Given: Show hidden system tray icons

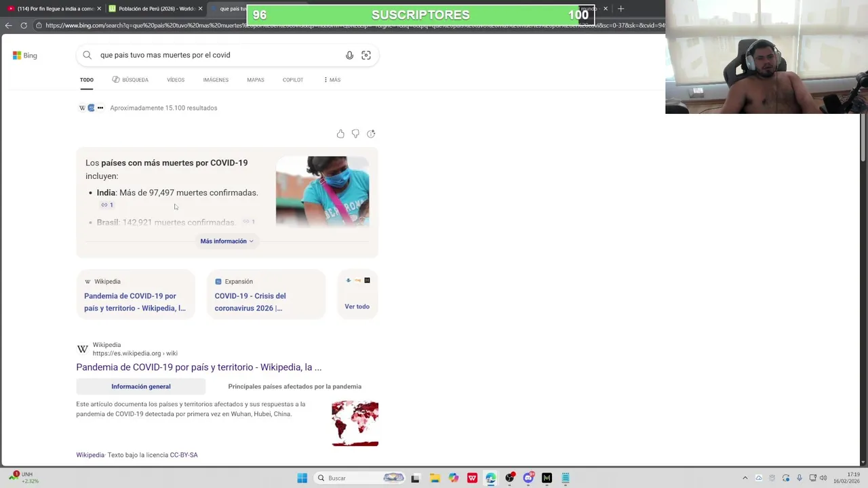Looking at the screenshot, I should [x=745, y=478].
